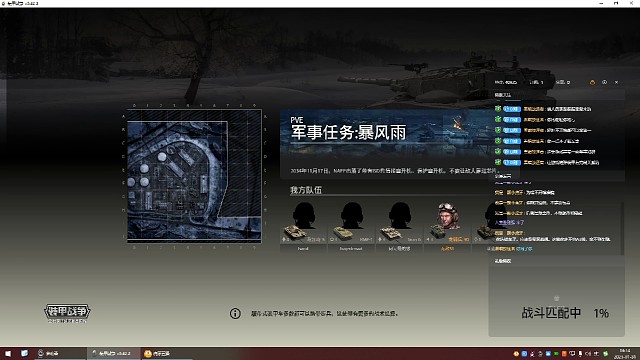Select the second blue channel tag in chat
The image size is (640, 360).
(512, 120)
